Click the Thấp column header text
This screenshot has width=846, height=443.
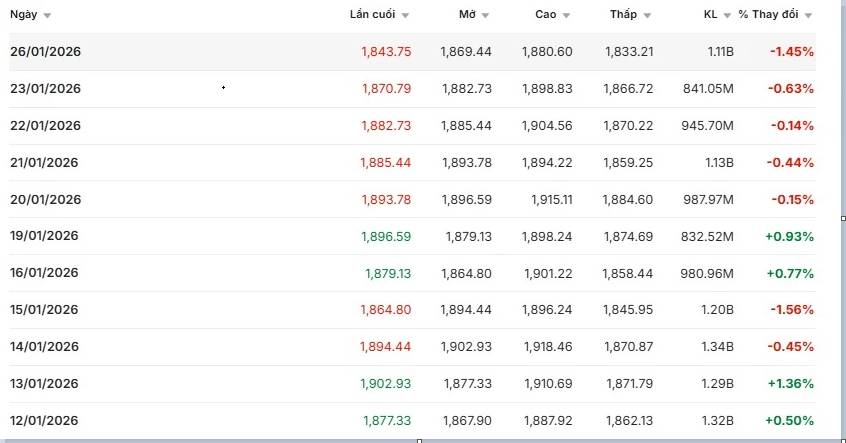(x=622, y=15)
